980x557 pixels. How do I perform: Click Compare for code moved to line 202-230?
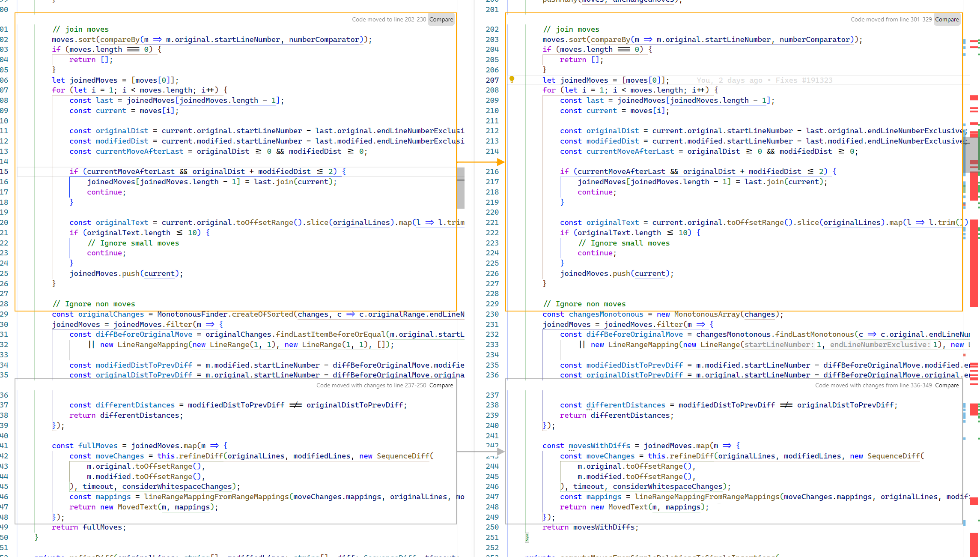click(441, 19)
